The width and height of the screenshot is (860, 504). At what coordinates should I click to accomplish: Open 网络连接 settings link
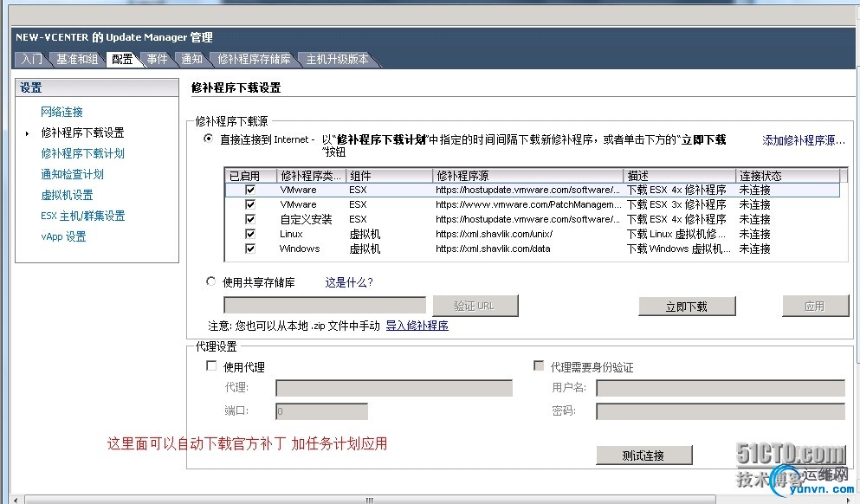click(x=61, y=112)
